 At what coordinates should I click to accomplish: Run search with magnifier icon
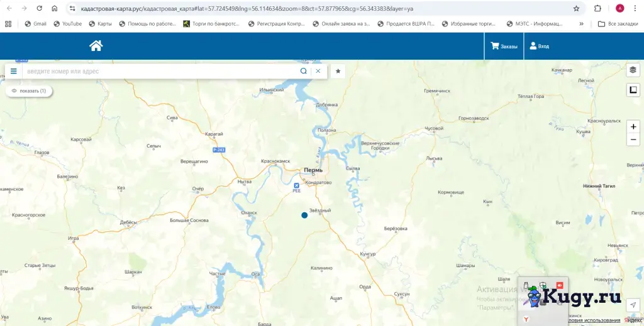(x=304, y=71)
